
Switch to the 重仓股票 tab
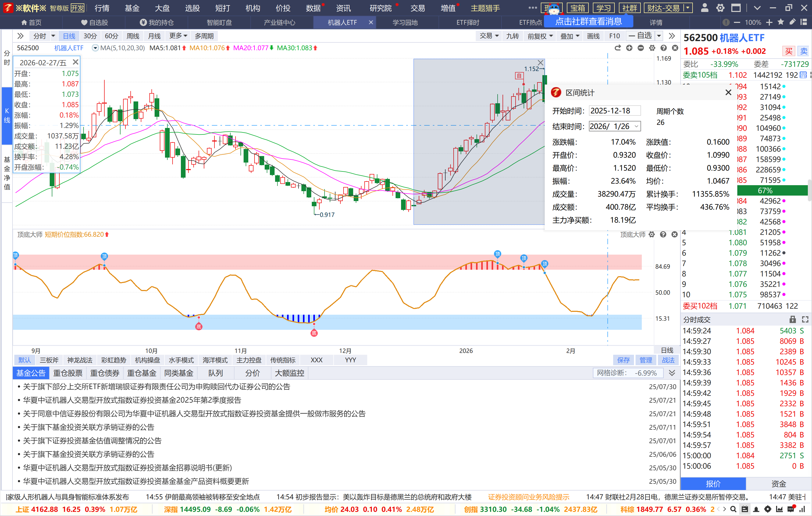point(68,373)
